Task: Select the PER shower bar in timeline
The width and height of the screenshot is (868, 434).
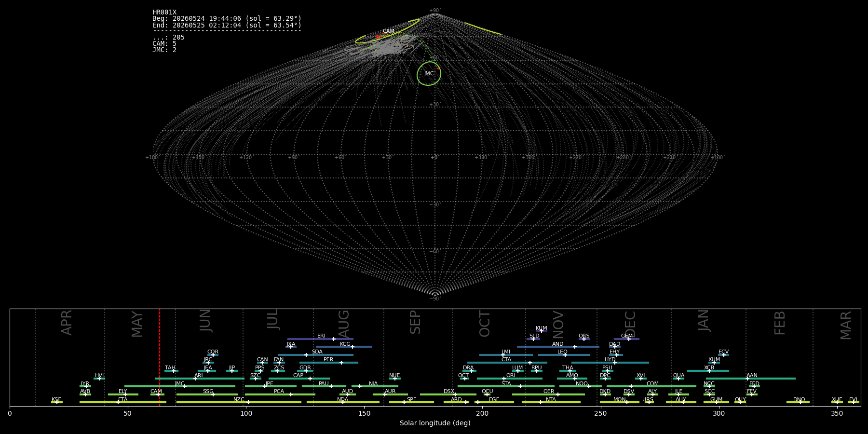Action: (329, 363)
